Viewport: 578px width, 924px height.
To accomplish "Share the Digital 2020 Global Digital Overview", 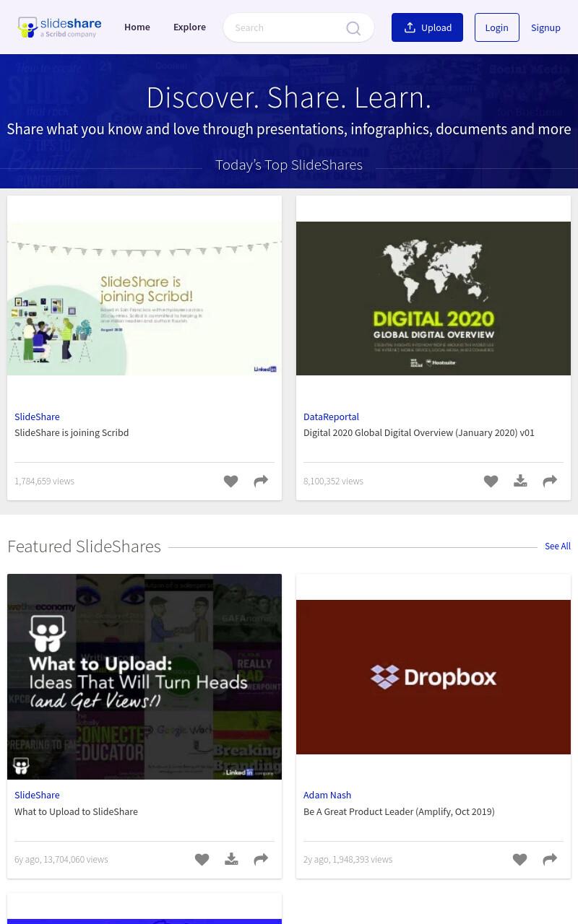I will [550, 481].
